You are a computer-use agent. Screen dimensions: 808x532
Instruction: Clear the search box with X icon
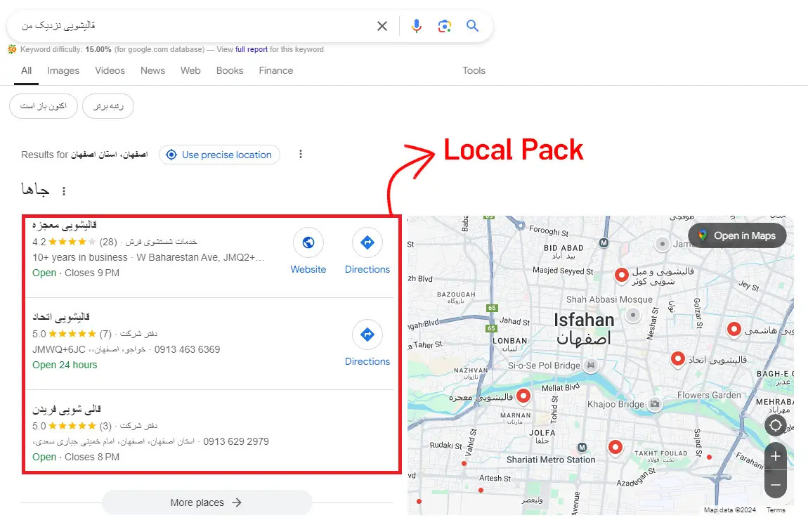tap(382, 26)
